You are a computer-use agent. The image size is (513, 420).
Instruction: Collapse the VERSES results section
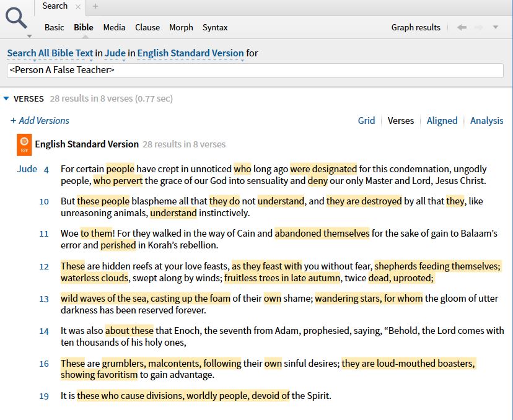tap(6, 98)
